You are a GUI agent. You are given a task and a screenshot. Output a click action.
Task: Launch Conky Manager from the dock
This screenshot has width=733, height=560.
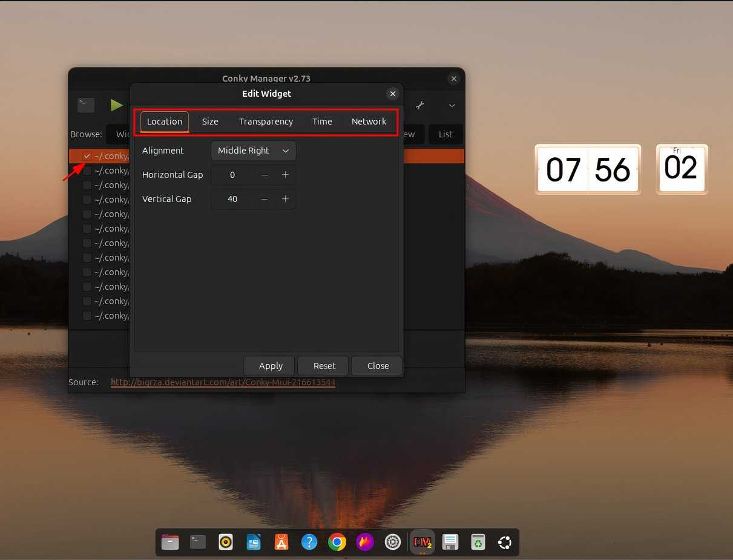click(422, 542)
